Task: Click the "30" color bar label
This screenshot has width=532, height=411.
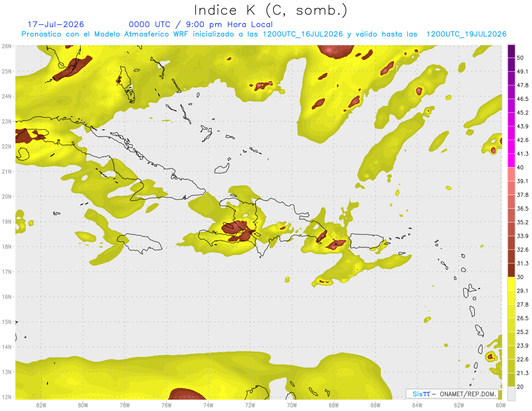Action: point(520,277)
